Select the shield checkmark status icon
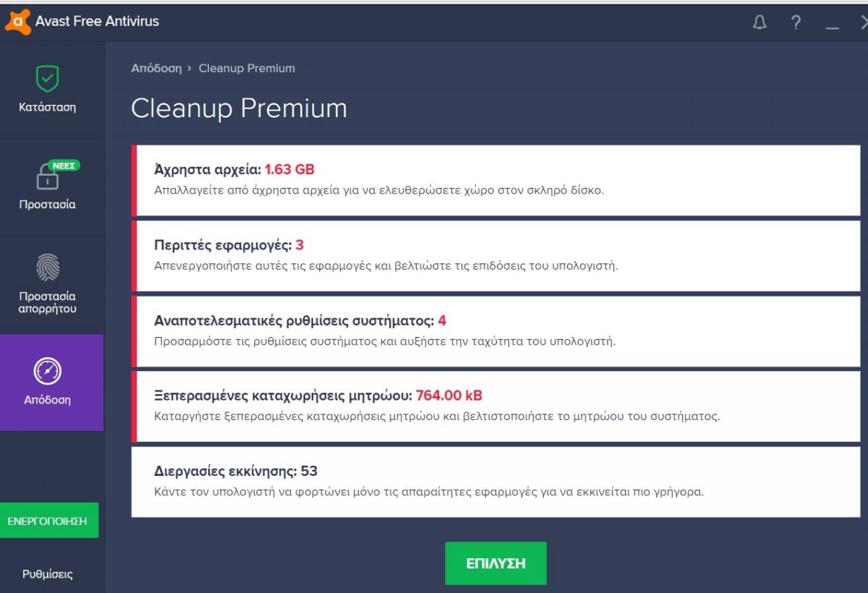 pyautogui.click(x=48, y=78)
